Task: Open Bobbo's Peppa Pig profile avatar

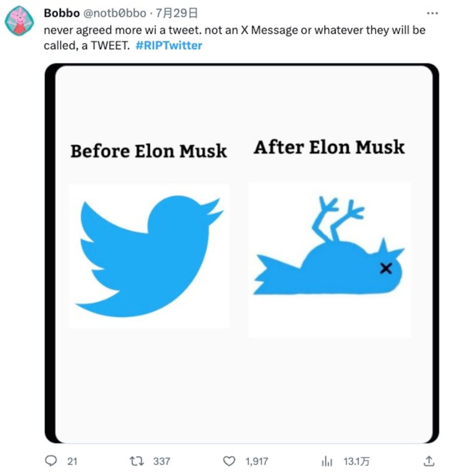Action: [x=19, y=21]
